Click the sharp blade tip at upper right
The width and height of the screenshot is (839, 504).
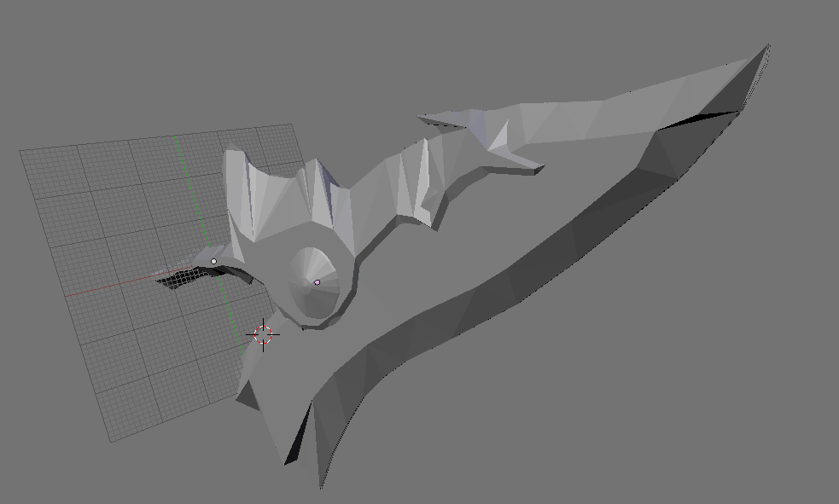[x=767, y=46]
